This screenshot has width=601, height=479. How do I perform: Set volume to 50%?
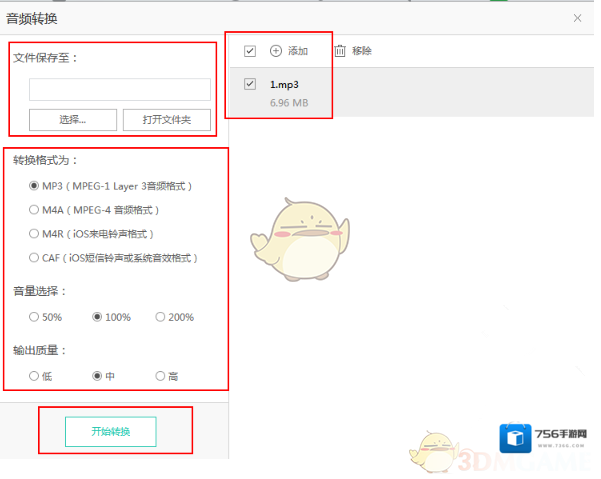pyautogui.click(x=34, y=317)
